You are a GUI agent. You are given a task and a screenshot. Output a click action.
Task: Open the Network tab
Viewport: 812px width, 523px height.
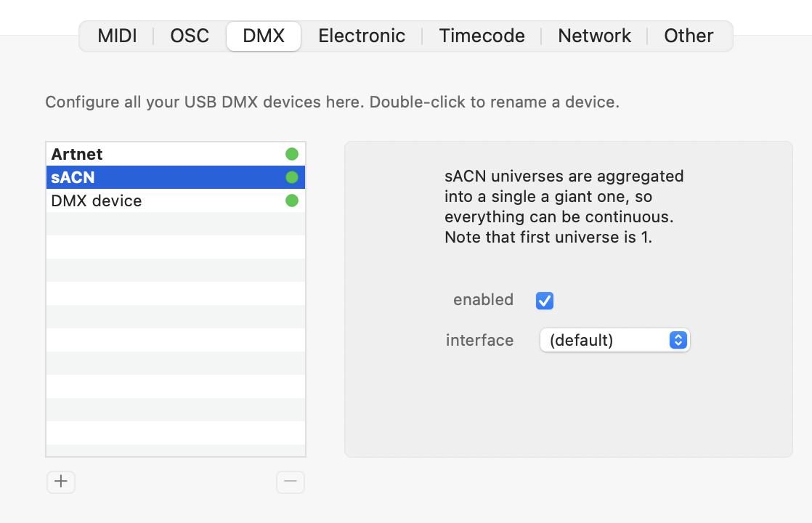[x=594, y=36]
